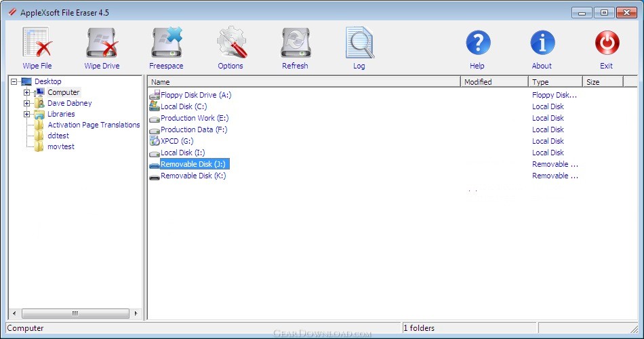Select Desktop in the folder tree
Screen dimensions: 644x339
(48, 81)
